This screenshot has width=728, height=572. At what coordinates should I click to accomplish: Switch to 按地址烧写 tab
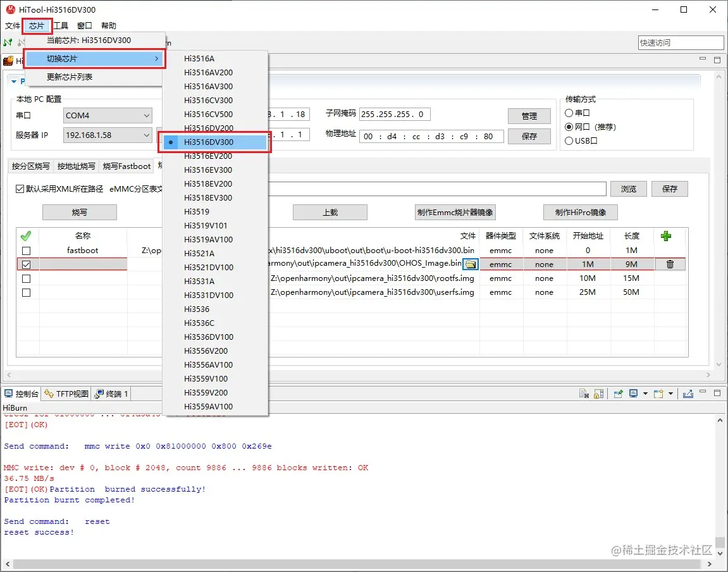point(76,166)
